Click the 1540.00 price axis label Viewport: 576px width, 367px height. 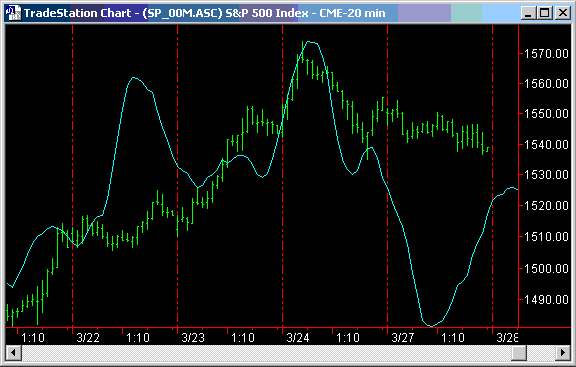pyautogui.click(x=546, y=144)
